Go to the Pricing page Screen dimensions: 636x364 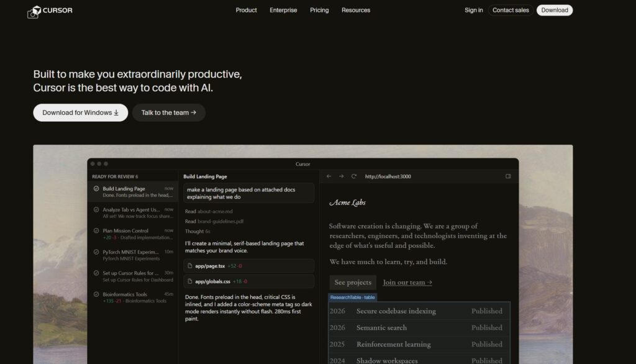tap(319, 10)
